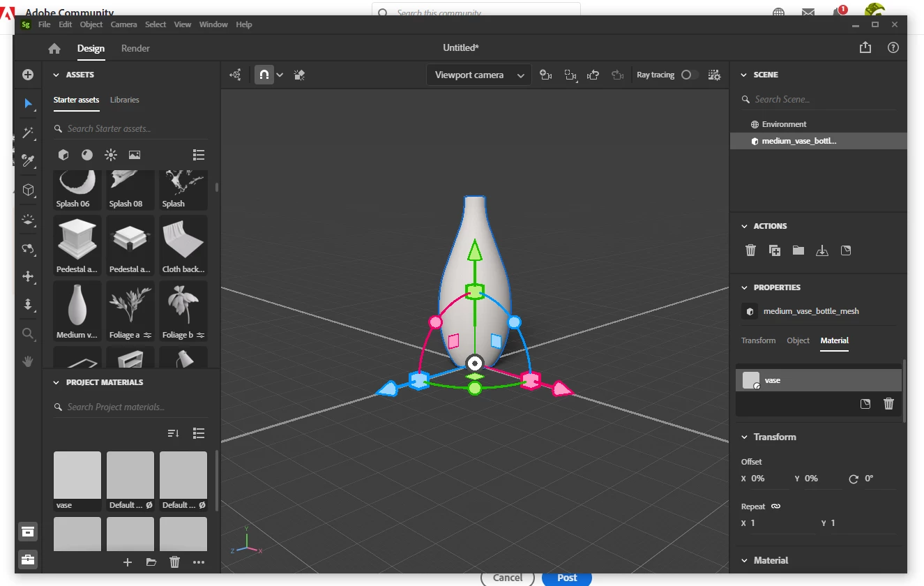Image resolution: width=924 pixels, height=586 pixels.
Task: Select Environment in the Scene tree
Action: (784, 124)
